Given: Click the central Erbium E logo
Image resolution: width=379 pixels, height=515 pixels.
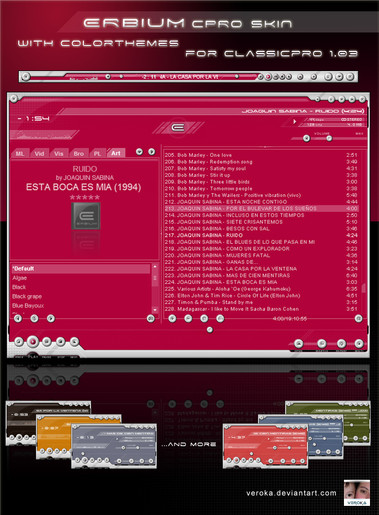Looking at the screenshot, I should pos(178,127).
